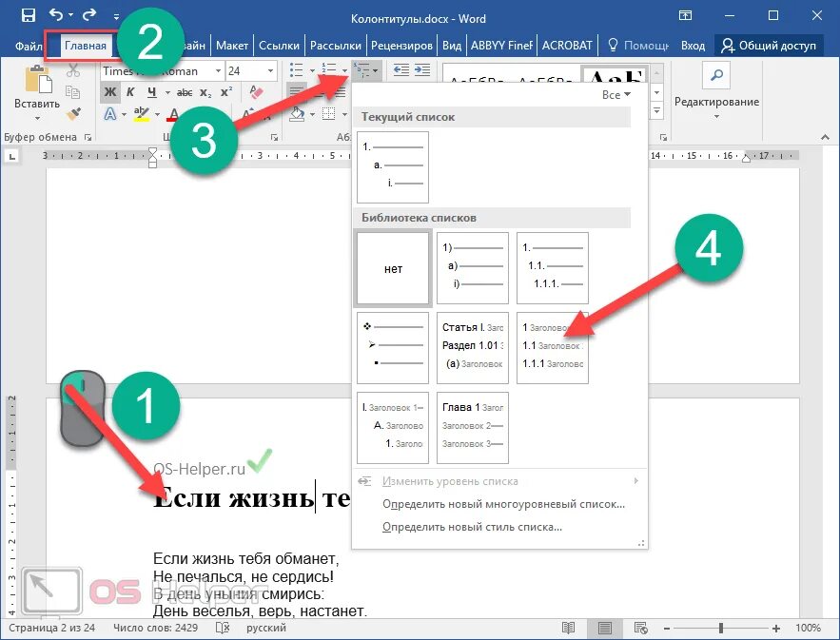Decrease paragraph indent

coord(400,70)
